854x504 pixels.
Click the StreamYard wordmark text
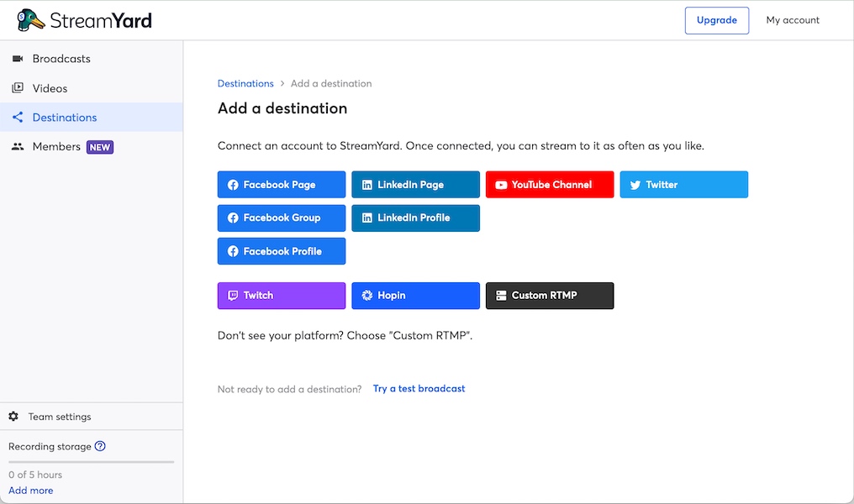(x=101, y=20)
